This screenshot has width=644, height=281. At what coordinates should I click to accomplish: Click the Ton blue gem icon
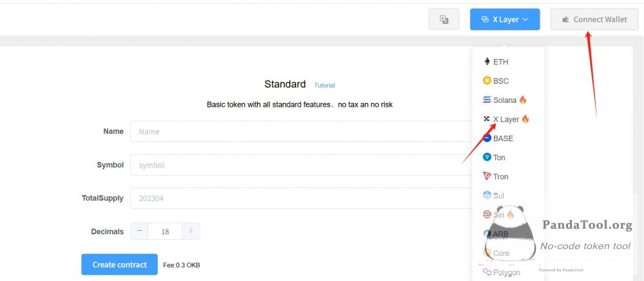click(487, 157)
